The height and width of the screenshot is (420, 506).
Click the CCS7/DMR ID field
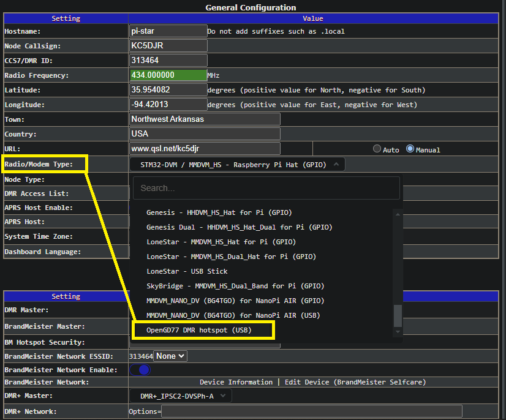(168, 61)
